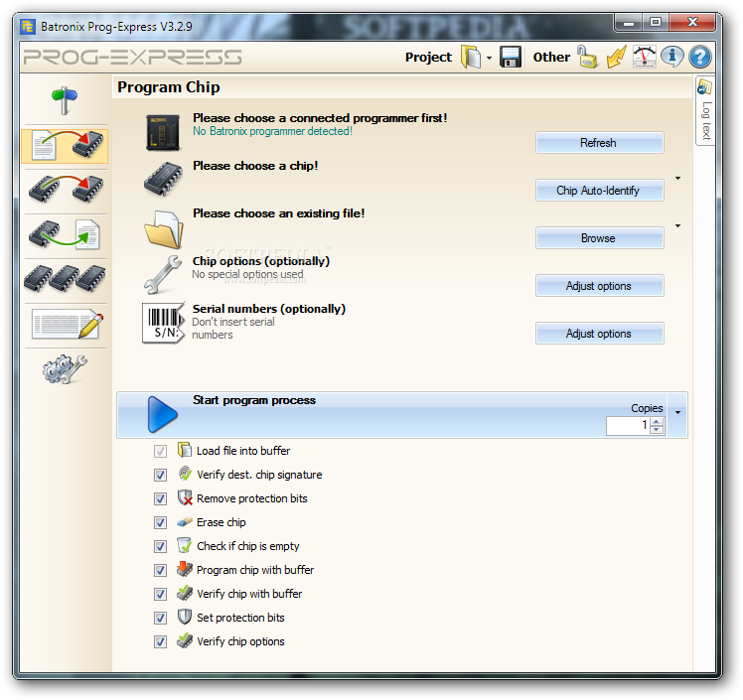The height and width of the screenshot is (700, 743).
Task: Select the read chip to file sidebar icon
Action: (x=65, y=234)
